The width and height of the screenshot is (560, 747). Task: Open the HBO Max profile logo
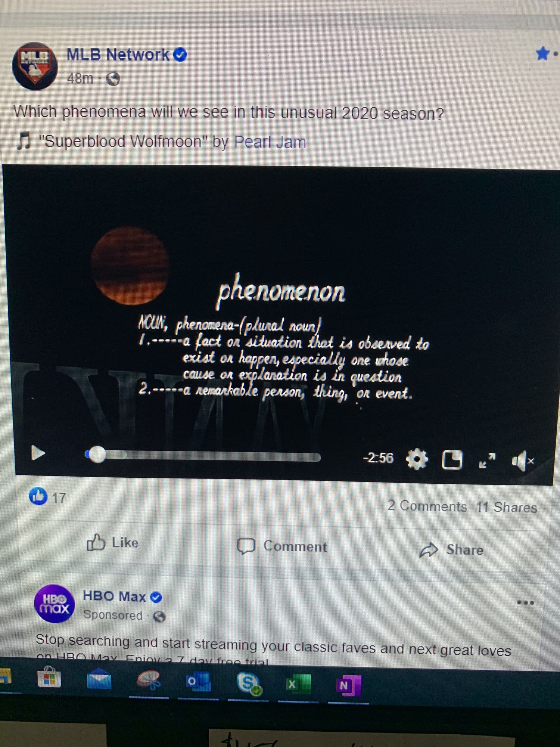55,604
